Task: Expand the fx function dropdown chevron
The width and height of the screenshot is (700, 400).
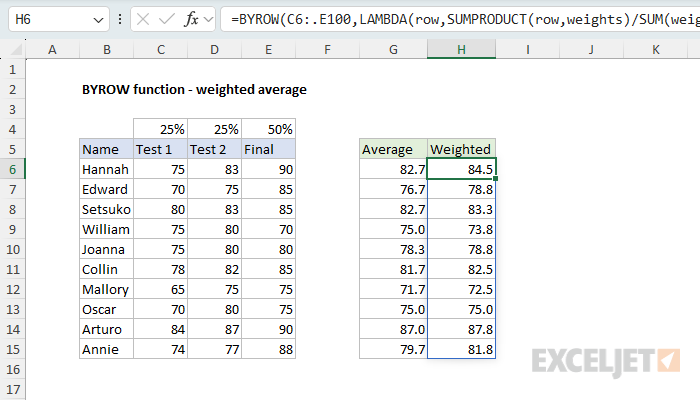Action: tap(208, 19)
